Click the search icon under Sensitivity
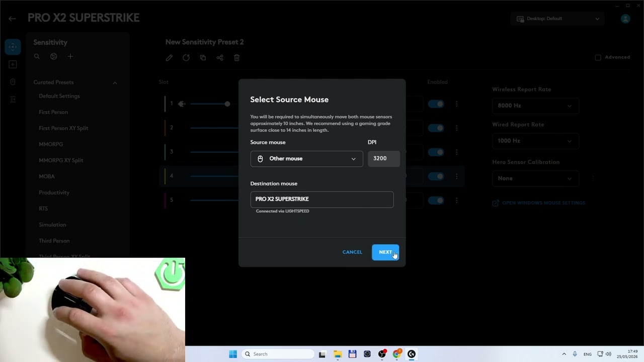 [37, 56]
